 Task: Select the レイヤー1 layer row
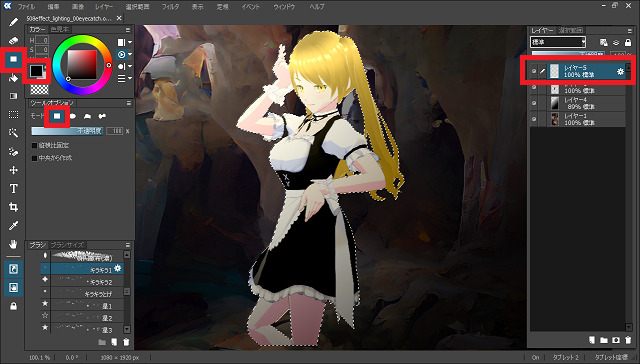click(578, 119)
